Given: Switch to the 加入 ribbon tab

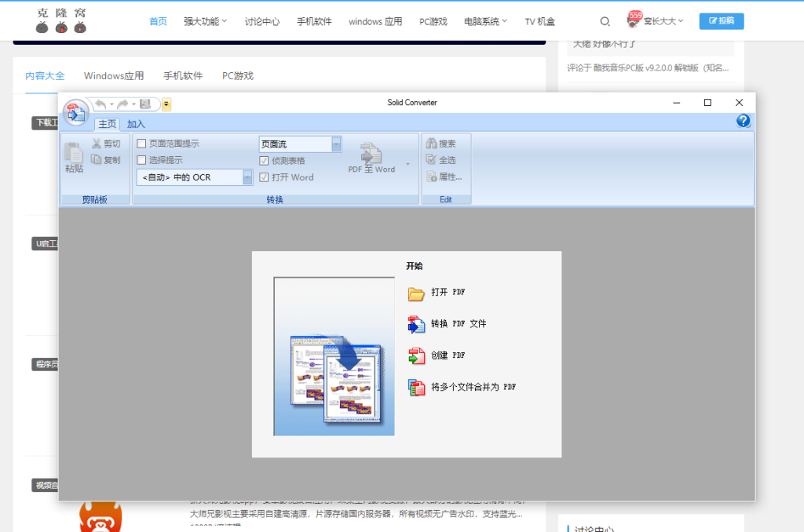Looking at the screenshot, I should 136,124.
